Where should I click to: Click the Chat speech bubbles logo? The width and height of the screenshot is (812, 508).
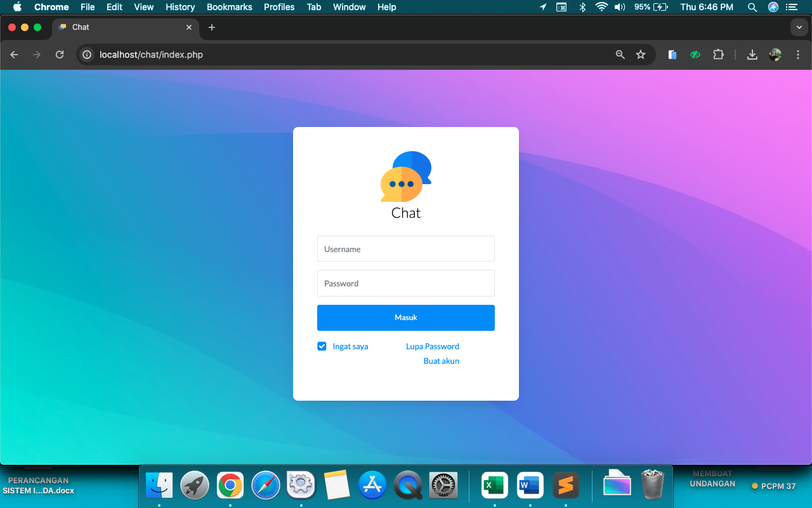[406, 177]
